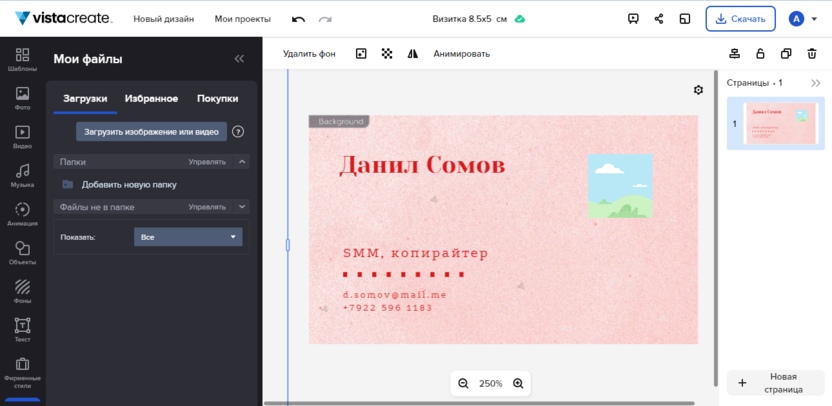Switch to the Избранное tab
The width and height of the screenshot is (832, 406).
(x=151, y=99)
